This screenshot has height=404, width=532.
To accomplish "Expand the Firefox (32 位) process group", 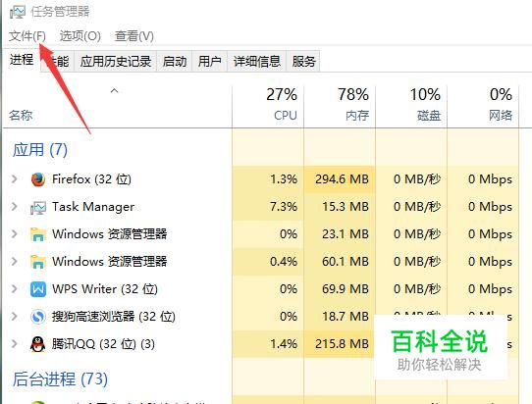I will pos(15,178).
